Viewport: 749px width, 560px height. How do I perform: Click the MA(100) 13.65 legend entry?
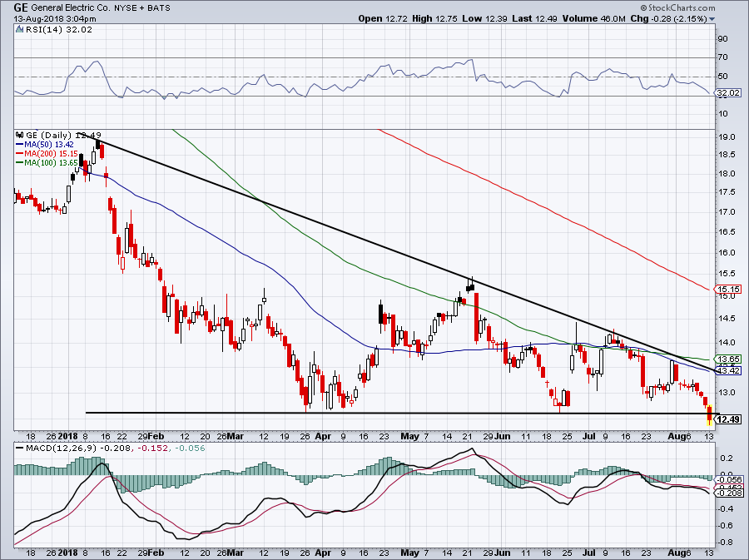pyautogui.click(x=51, y=163)
